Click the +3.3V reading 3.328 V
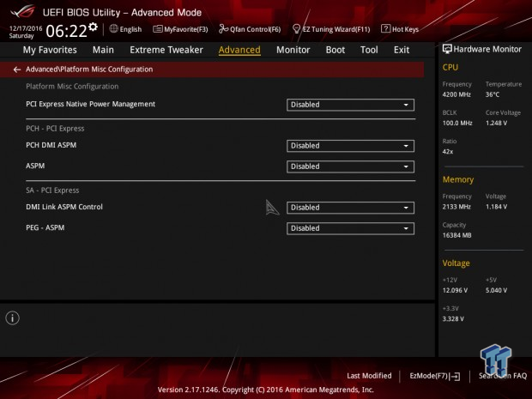The image size is (532, 399). pos(453,319)
